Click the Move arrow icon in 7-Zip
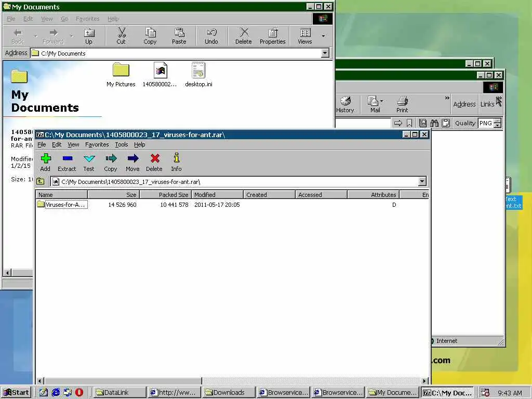Viewport: 532px width, 399px height. (x=132, y=158)
